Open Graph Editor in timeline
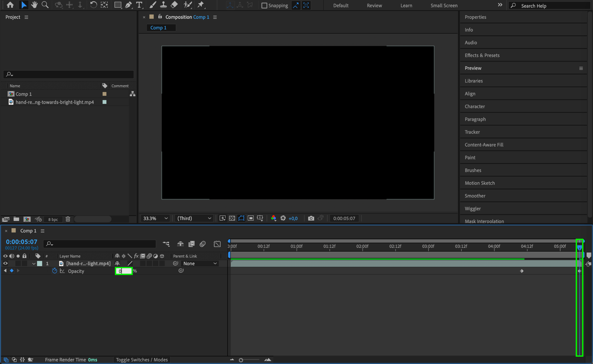Viewport: 593px width, 364px height. (x=217, y=244)
